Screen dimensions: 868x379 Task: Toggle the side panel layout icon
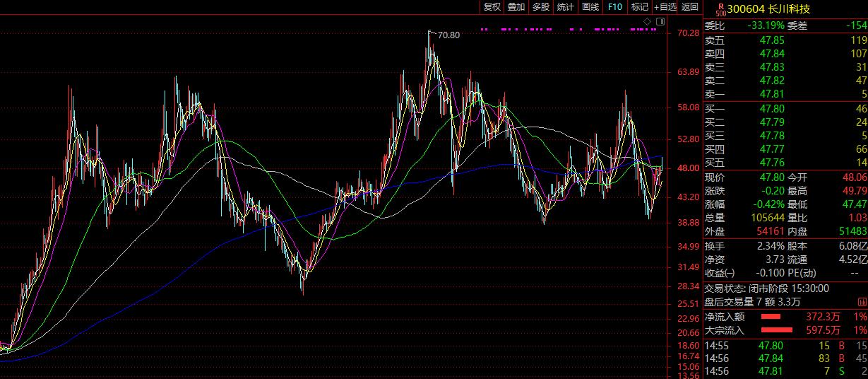[659, 22]
